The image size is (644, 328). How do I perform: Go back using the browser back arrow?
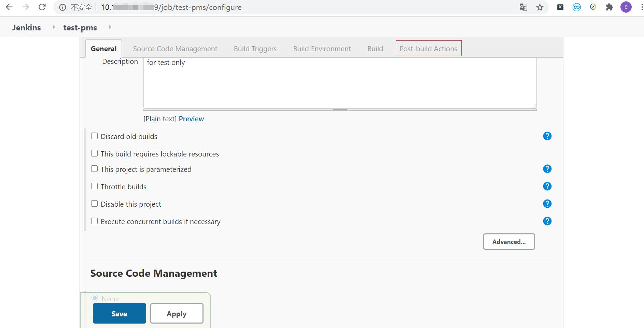(x=9, y=7)
